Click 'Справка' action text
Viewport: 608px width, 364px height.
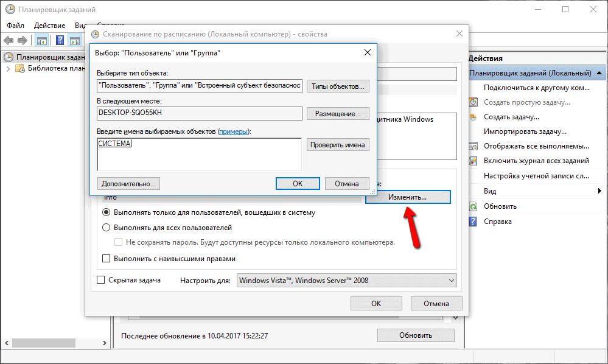click(497, 222)
